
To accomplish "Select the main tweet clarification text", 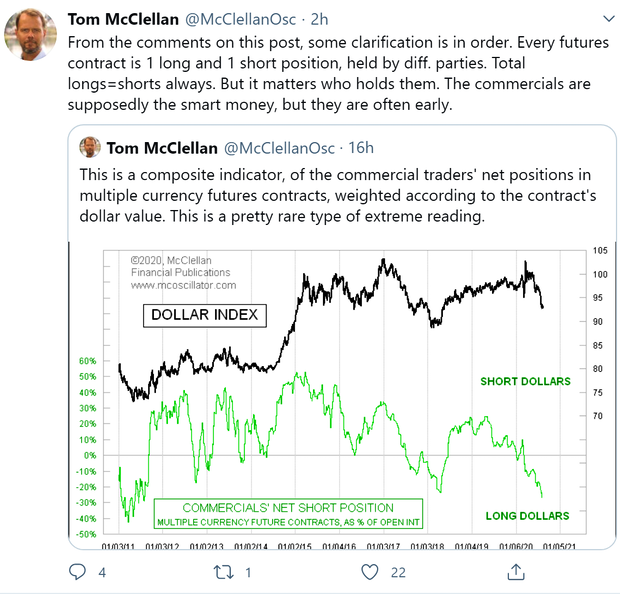I will [338, 73].
